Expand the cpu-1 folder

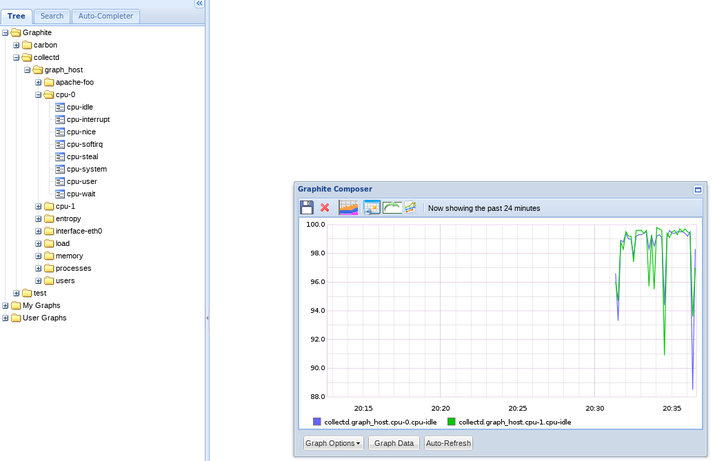38,207
